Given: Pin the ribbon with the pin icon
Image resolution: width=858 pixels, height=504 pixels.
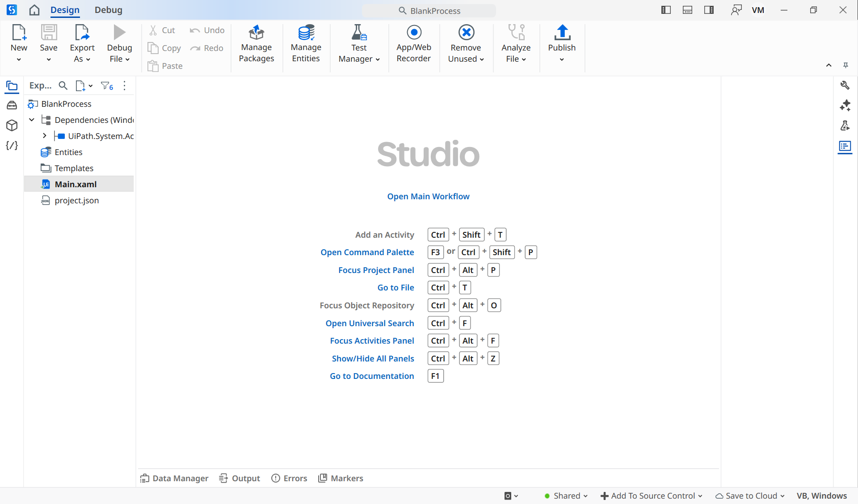Looking at the screenshot, I should click(845, 65).
